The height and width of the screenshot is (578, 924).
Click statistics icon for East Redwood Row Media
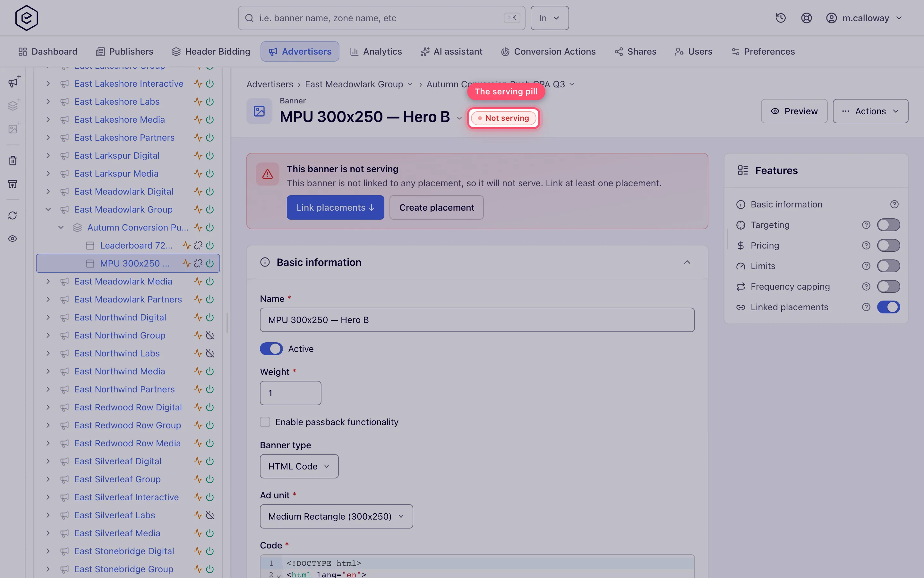(198, 443)
